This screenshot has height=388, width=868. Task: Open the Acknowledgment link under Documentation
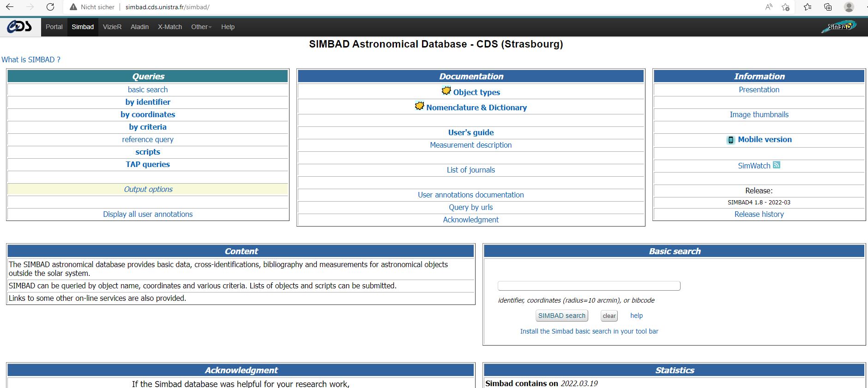click(471, 220)
